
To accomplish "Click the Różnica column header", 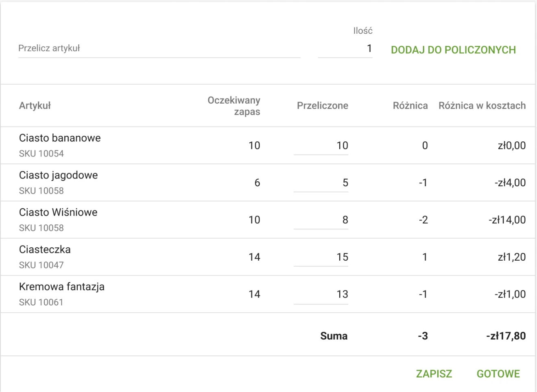I will point(410,106).
